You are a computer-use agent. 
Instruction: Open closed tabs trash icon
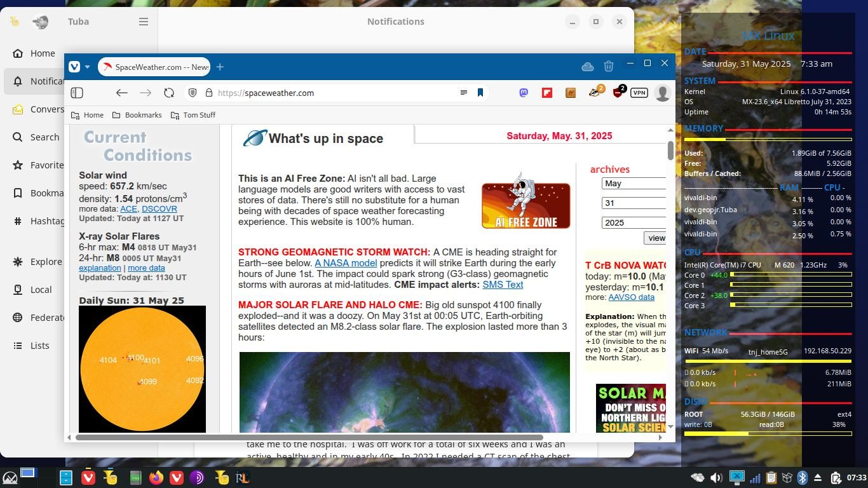[x=609, y=67]
